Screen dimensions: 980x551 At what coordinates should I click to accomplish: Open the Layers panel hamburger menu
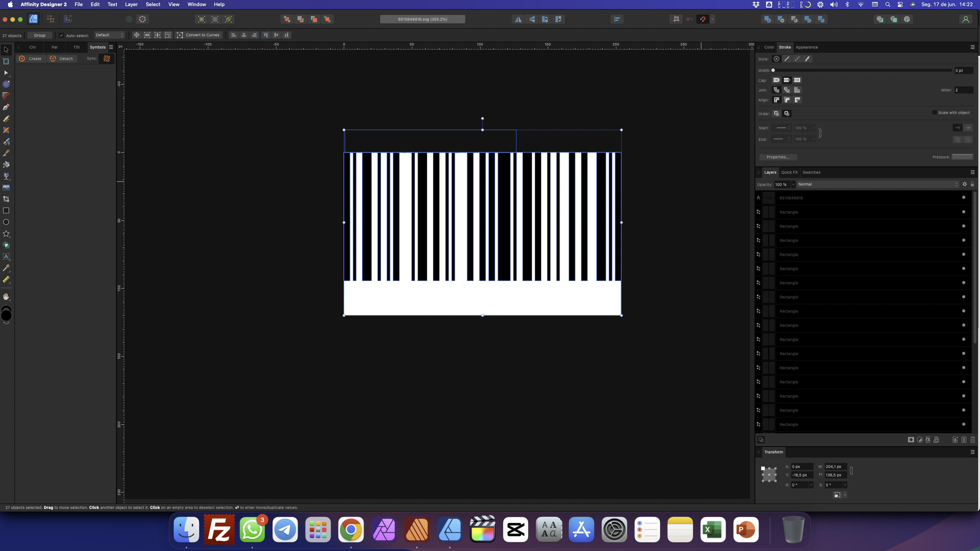[x=972, y=173]
